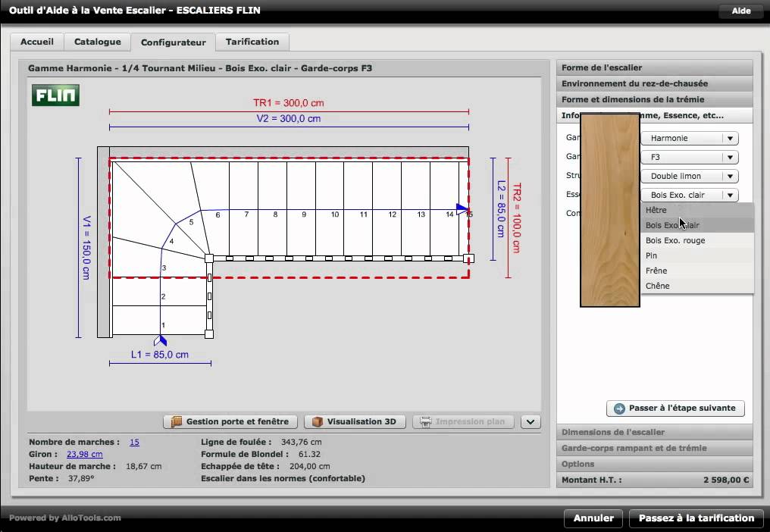Click the Formule de Blondel 61.32 value
Screen dimensions: 770x532
(309, 455)
